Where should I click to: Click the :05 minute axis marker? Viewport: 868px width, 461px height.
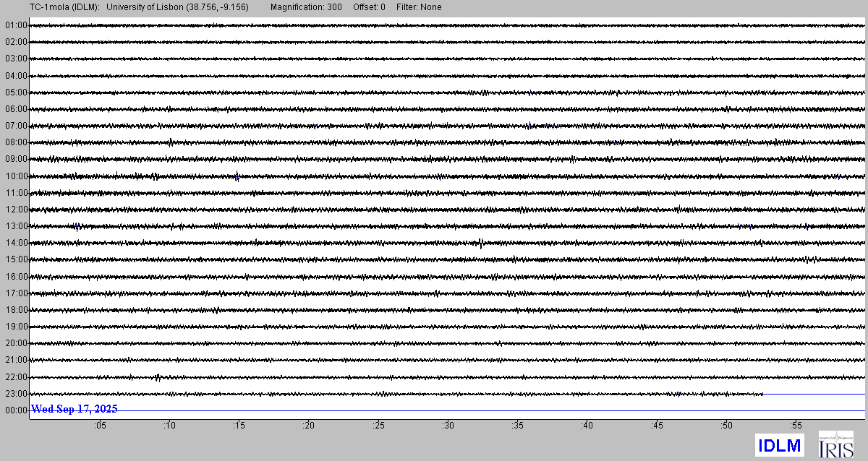coord(100,426)
